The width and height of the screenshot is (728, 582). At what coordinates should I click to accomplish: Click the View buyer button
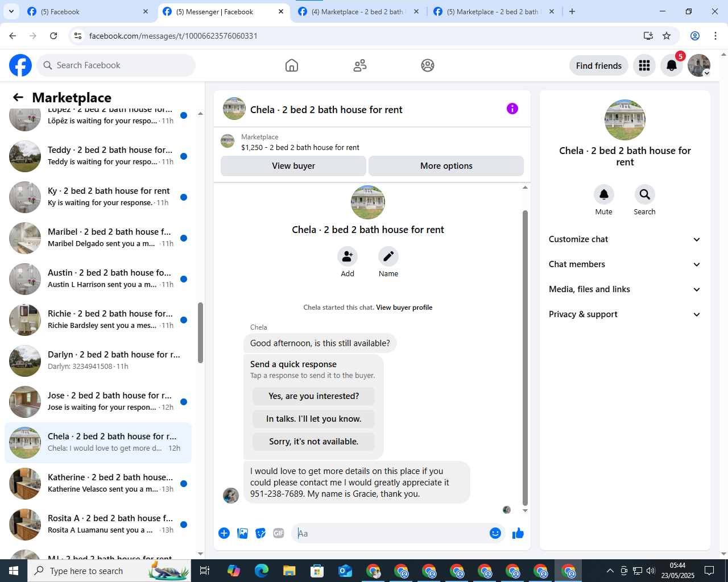pos(293,166)
